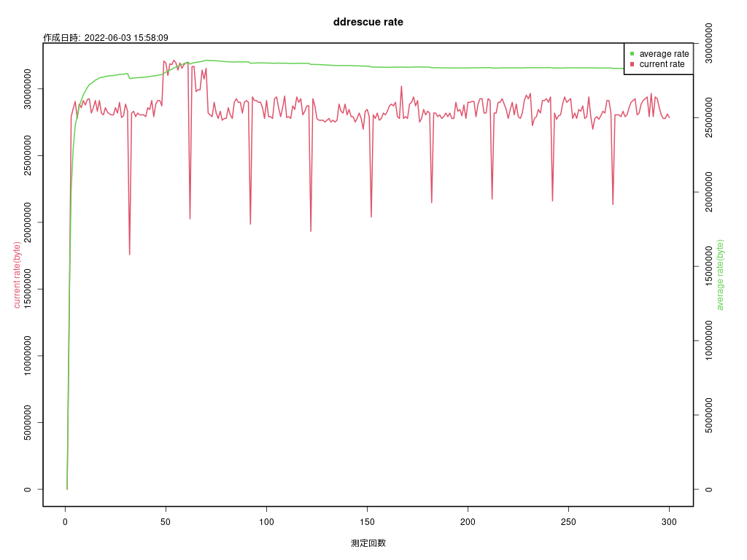Viewport: 747px width, 560px height.
Task: Click 25000000 tick on average rate axis
Action: [709, 117]
